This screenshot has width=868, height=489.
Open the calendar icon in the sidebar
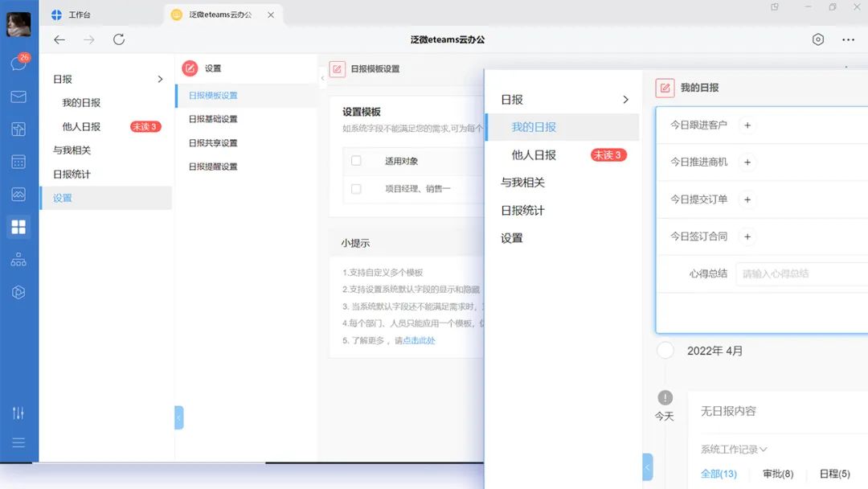(18, 162)
